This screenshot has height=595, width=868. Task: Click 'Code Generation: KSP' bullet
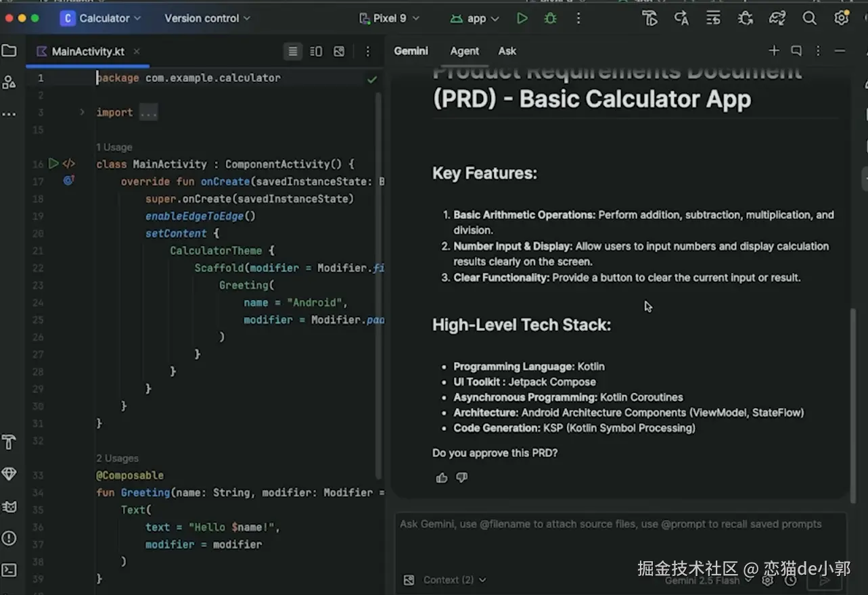[x=574, y=428]
